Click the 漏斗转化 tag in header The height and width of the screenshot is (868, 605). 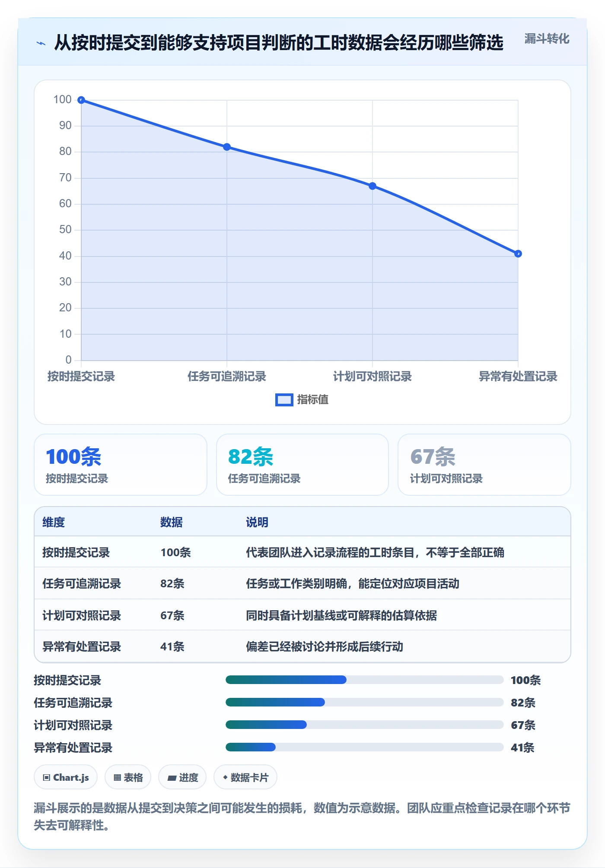[x=547, y=39]
